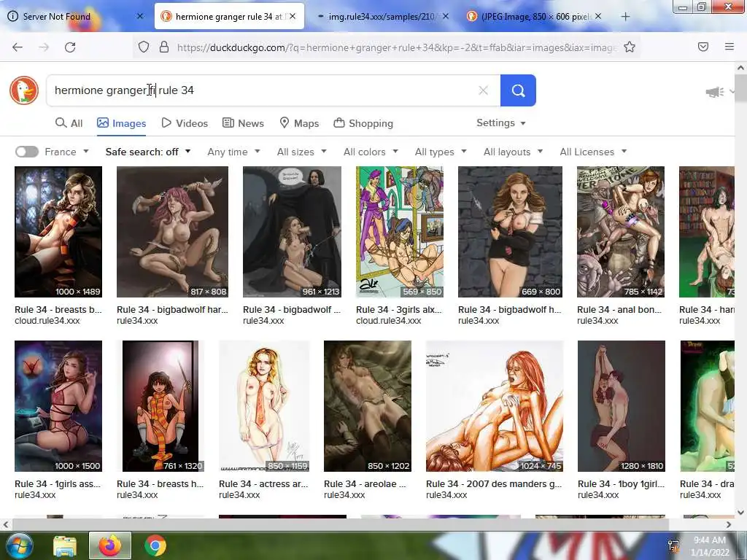This screenshot has width=747, height=560.
Task: Switch to the News search tab
Action: (243, 123)
